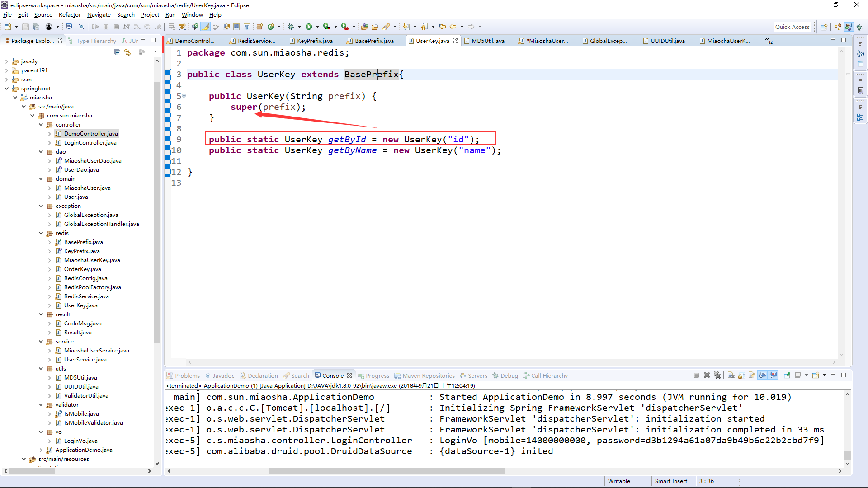Click the Quick Access search field
The width and height of the screenshot is (868, 488).
(792, 27)
